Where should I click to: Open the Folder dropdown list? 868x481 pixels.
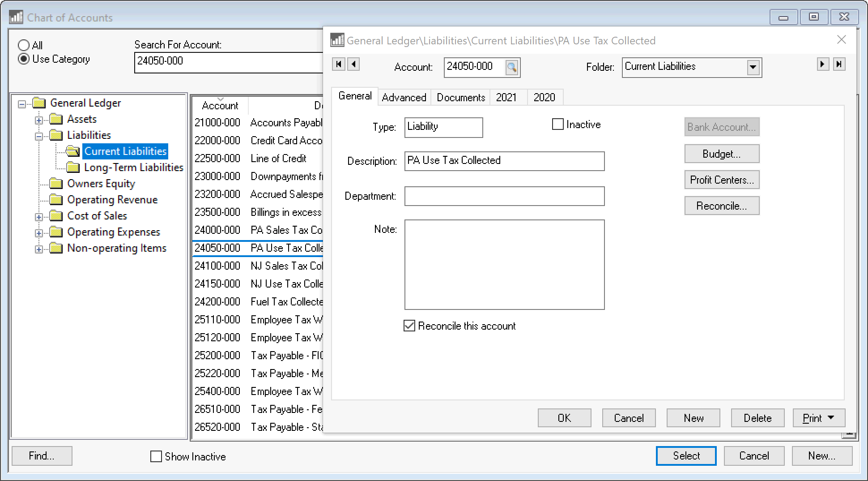(x=753, y=68)
